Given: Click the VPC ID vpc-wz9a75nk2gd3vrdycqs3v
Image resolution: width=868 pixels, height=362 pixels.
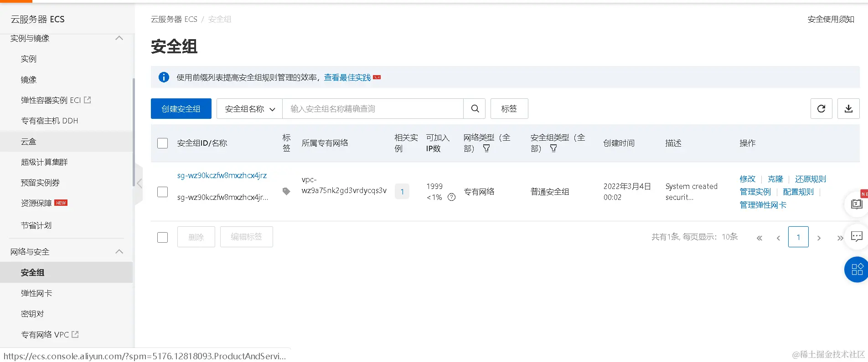Looking at the screenshot, I should coord(344,185).
